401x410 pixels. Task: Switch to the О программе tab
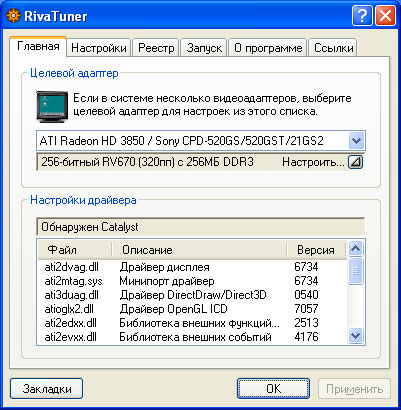[268, 48]
